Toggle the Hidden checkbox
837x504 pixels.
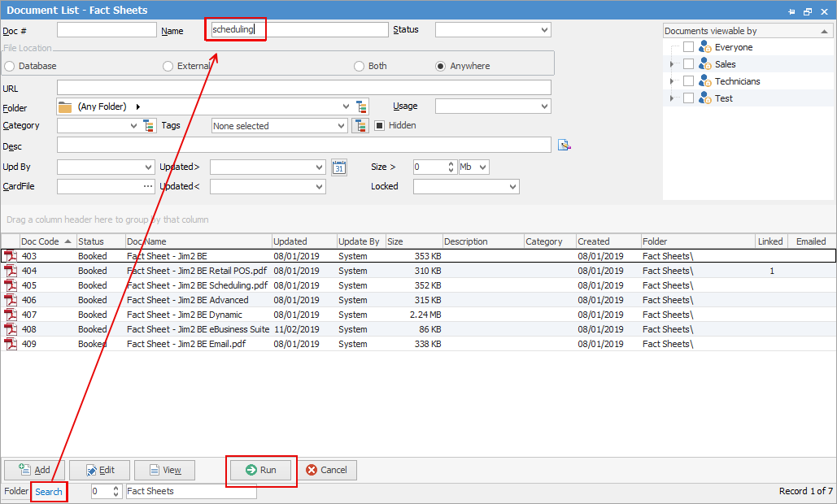tap(379, 126)
